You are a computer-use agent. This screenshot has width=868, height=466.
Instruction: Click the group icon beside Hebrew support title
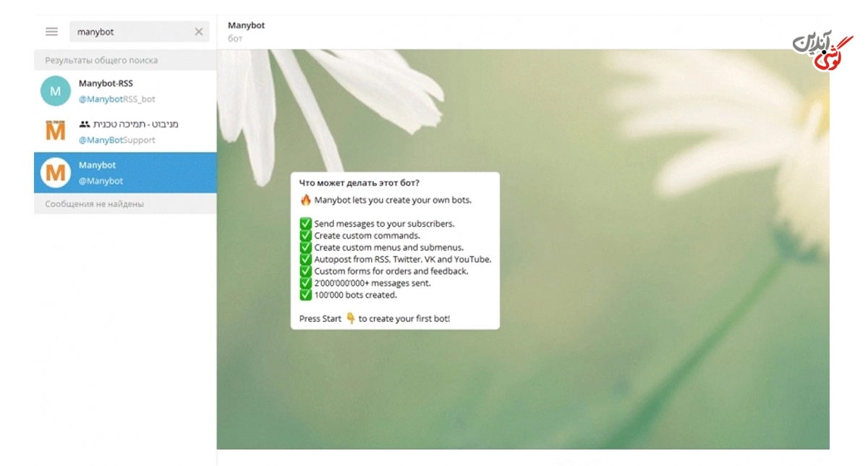point(84,124)
